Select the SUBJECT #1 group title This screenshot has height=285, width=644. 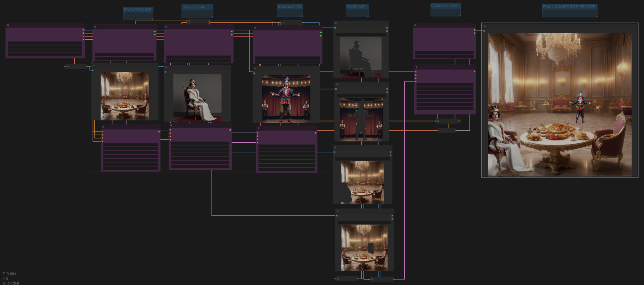(x=194, y=7)
